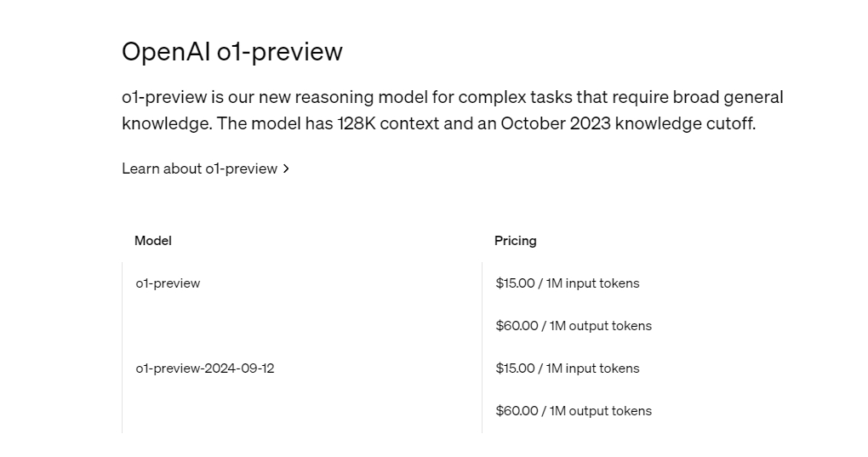Click output token price for o1-preview-2024-09-12
This screenshot has height=457, width=868.
tap(573, 411)
